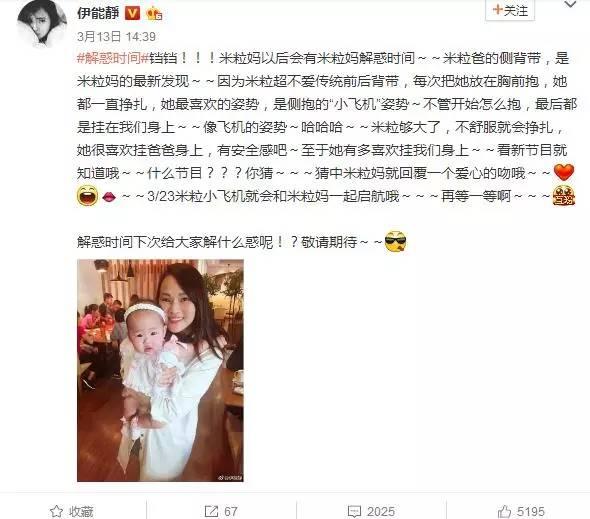
Task: Click the 5195 likes count
Action: click(531, 511)
